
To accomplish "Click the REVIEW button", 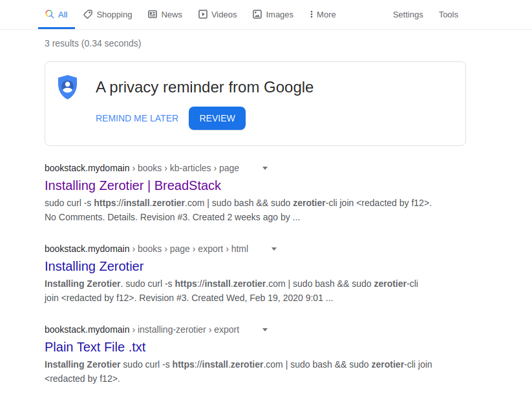I will (x=217, y=118).
